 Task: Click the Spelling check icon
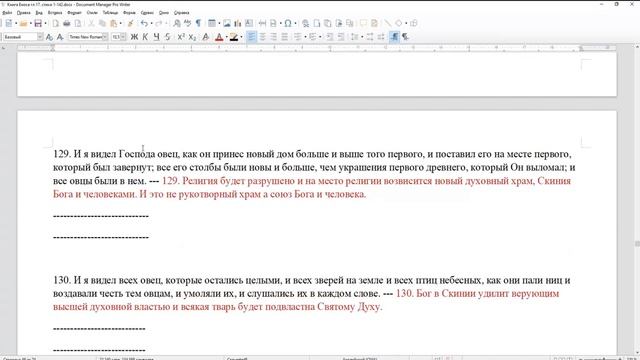pyautogui.click(x=187, y=24)
